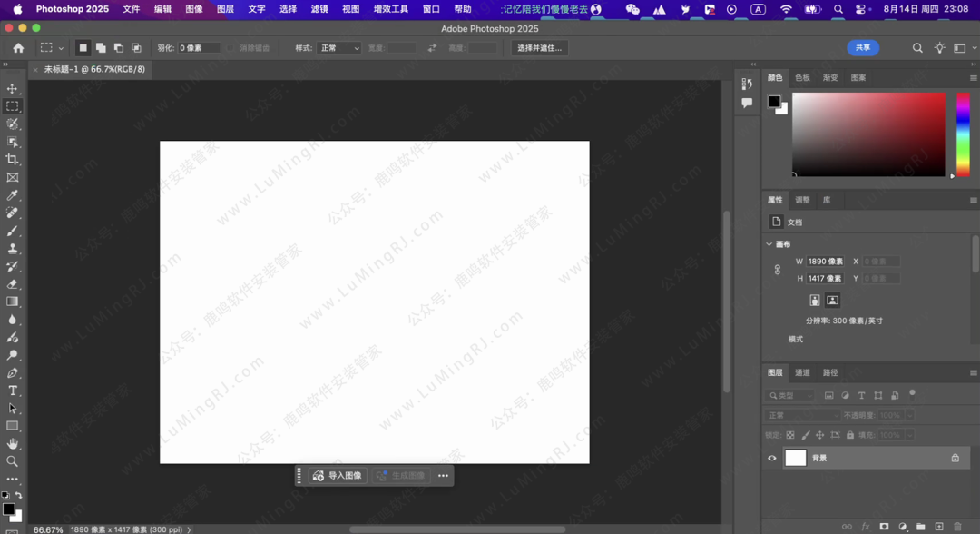This screenshot has height=534, width=980.
Task: Click the 共享 button
Action: point(862,48)
